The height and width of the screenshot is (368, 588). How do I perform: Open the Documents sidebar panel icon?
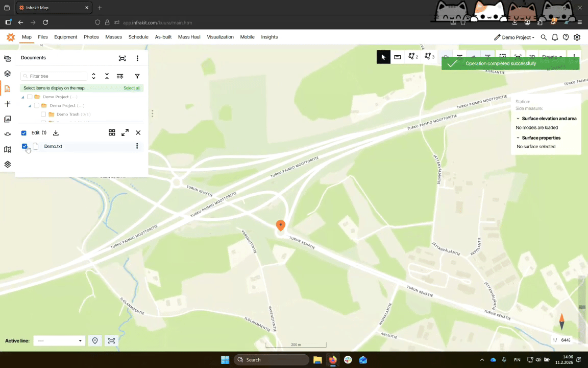pos(7,89)
